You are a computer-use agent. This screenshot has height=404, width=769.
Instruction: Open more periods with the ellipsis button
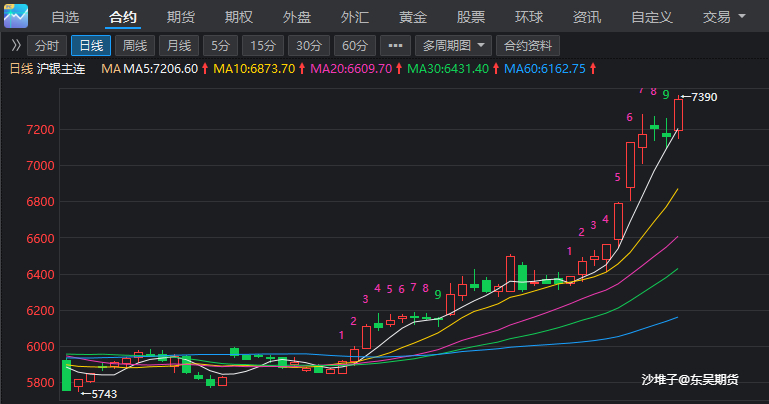pos(395,46)
